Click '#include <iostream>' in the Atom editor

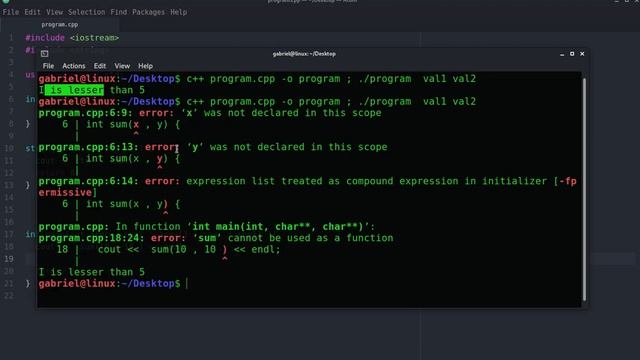click(x=72, y=38)
